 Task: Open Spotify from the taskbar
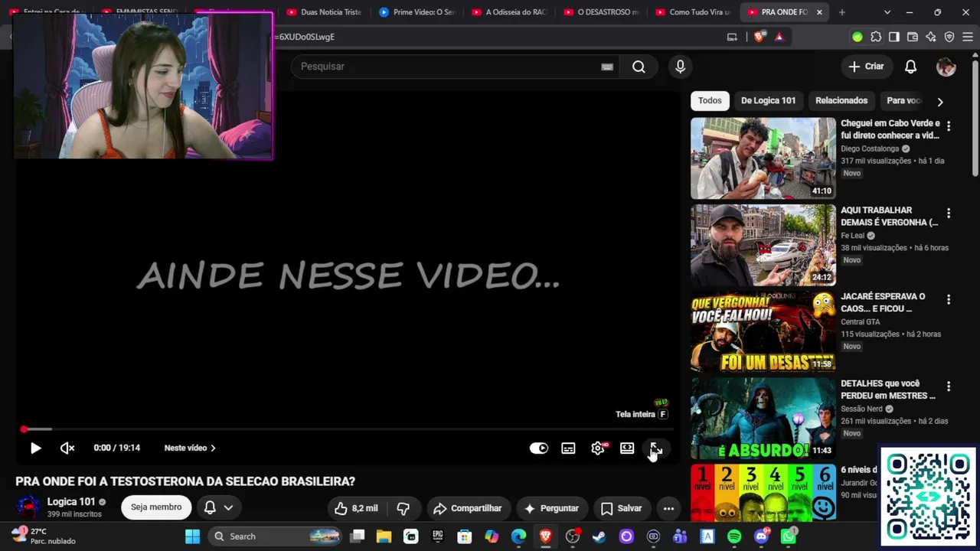pos(734,536)
